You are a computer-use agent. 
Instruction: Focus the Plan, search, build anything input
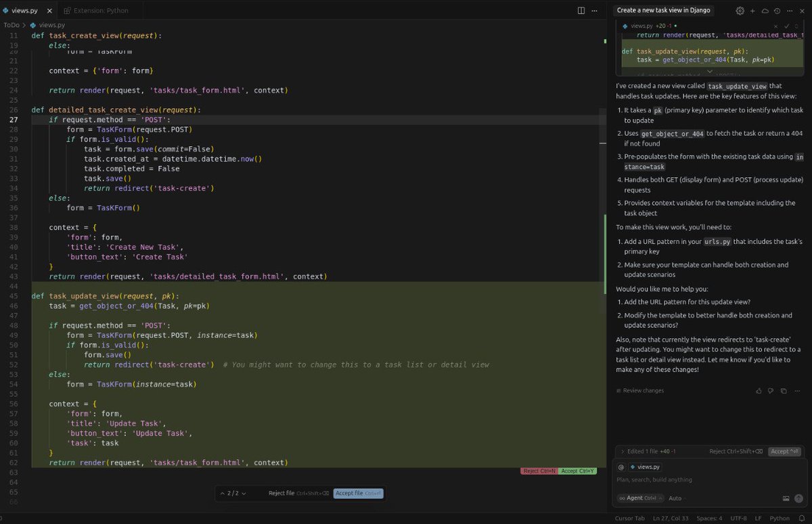[x=710, y=480]
